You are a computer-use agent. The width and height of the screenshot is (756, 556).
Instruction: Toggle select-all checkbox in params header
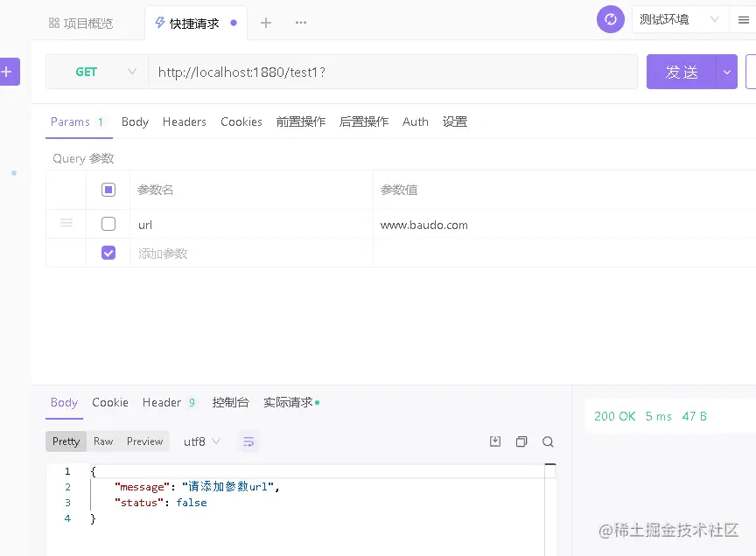[x=108, y=190]
